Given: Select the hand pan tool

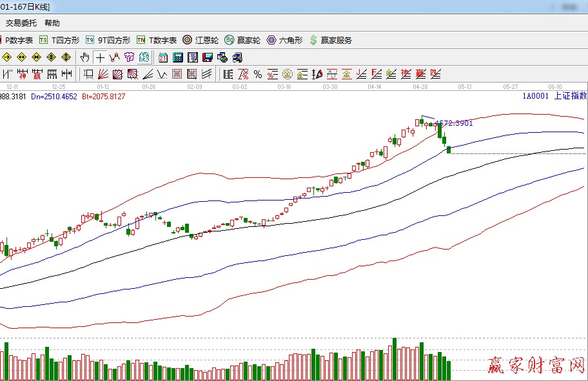Looking at the screenshot, I should click(84, 57).
